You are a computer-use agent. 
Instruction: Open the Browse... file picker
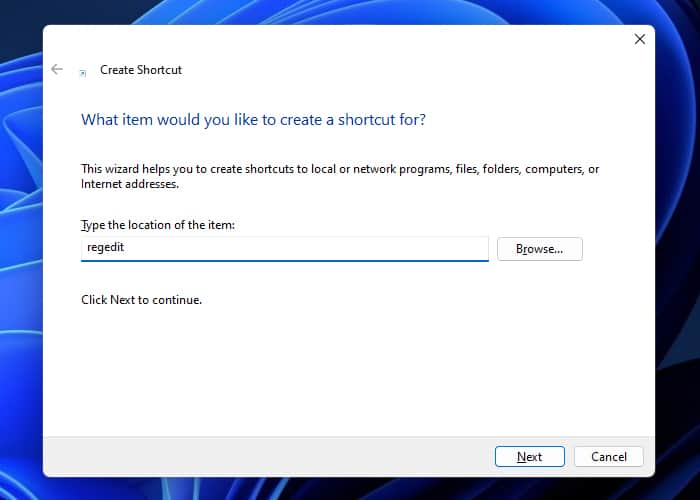pos(540,249)
